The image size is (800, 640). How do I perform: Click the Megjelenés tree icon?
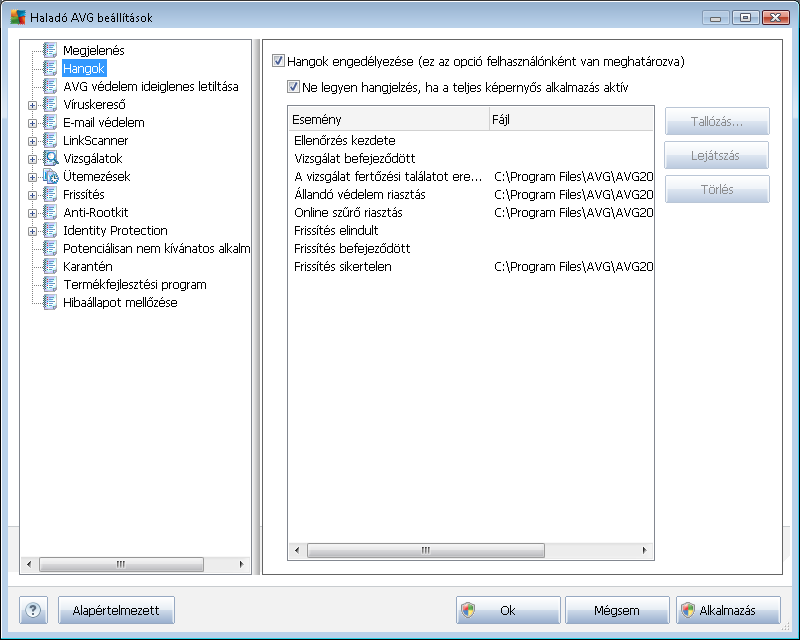pos(50,50)
